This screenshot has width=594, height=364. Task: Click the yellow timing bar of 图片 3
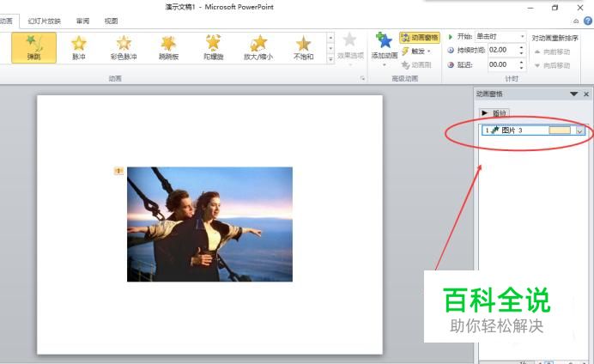click(x=560, y=130)
